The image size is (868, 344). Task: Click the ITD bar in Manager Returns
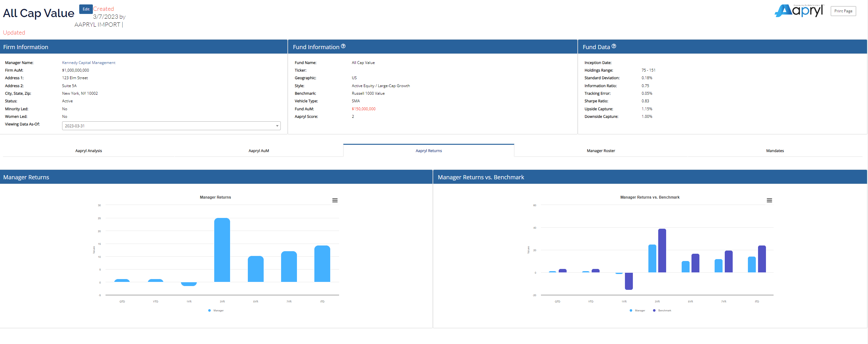pos(322,264)
